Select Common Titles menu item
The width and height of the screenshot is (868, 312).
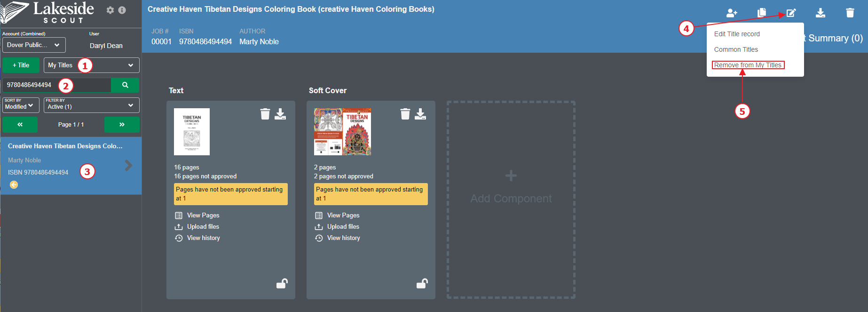[736, 49]
